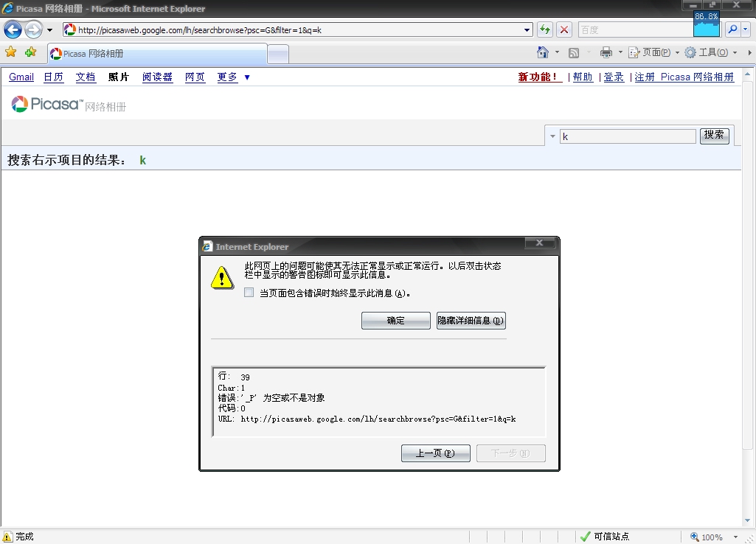The width and height of the screenshot is (756, 544).
Task: Open the Gmail link
Action: click(21, 77)
